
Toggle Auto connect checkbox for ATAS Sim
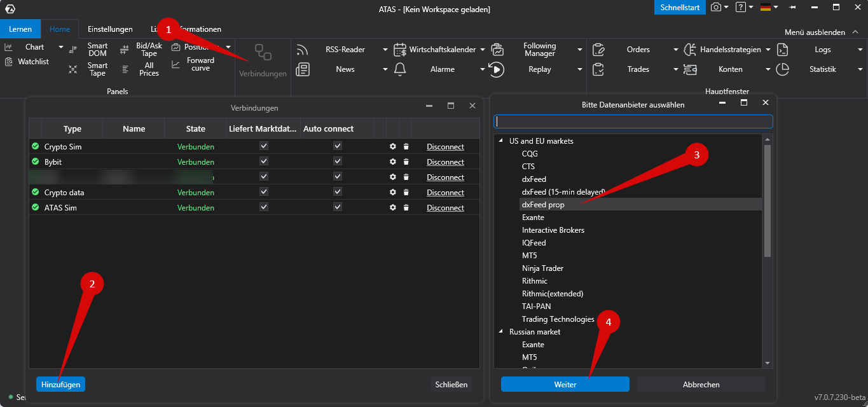coord(338,207)
